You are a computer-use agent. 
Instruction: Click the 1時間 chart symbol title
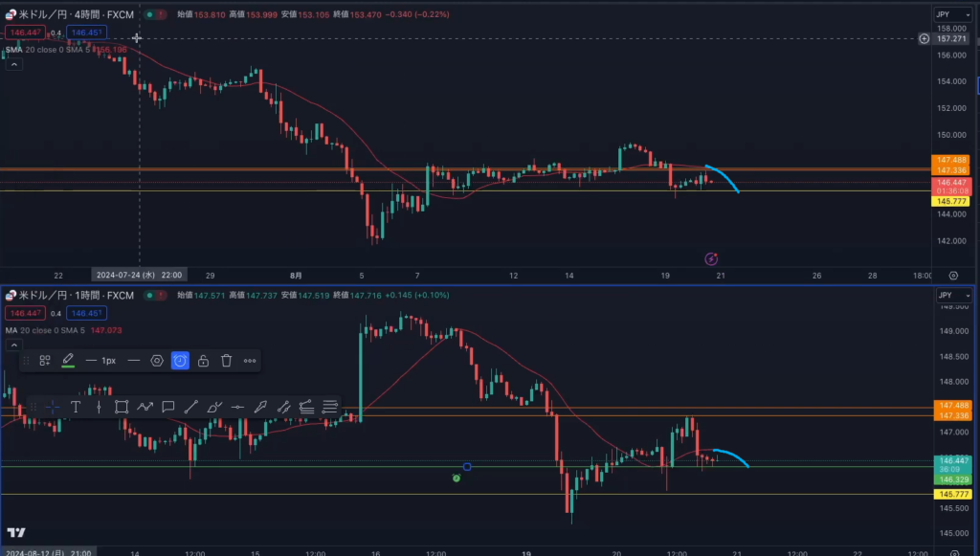[76, 295]
